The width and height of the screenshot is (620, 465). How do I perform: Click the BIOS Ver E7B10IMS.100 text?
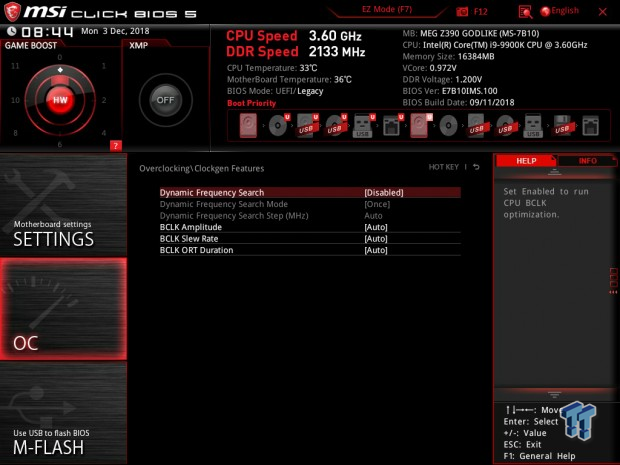pos(450,91)
